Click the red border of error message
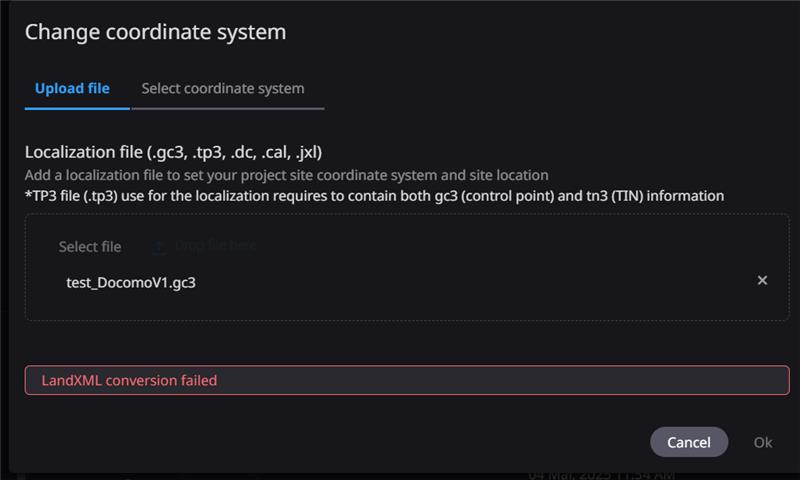 407,366
